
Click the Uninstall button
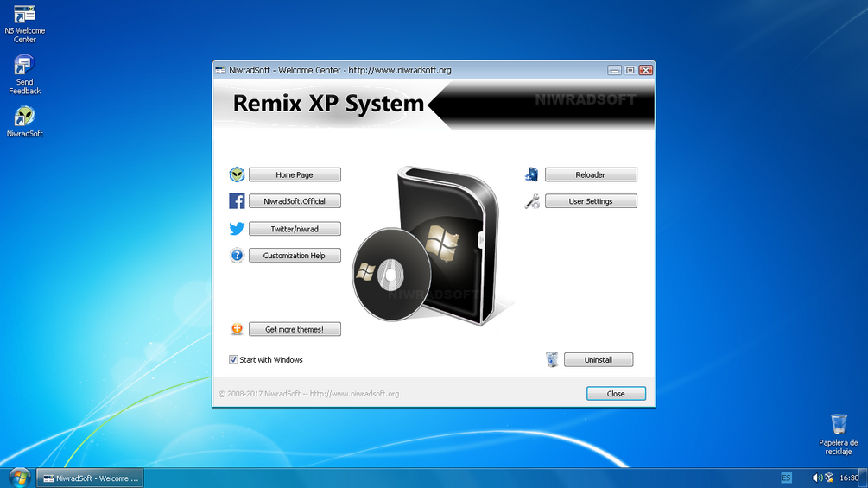coord(599,359)
